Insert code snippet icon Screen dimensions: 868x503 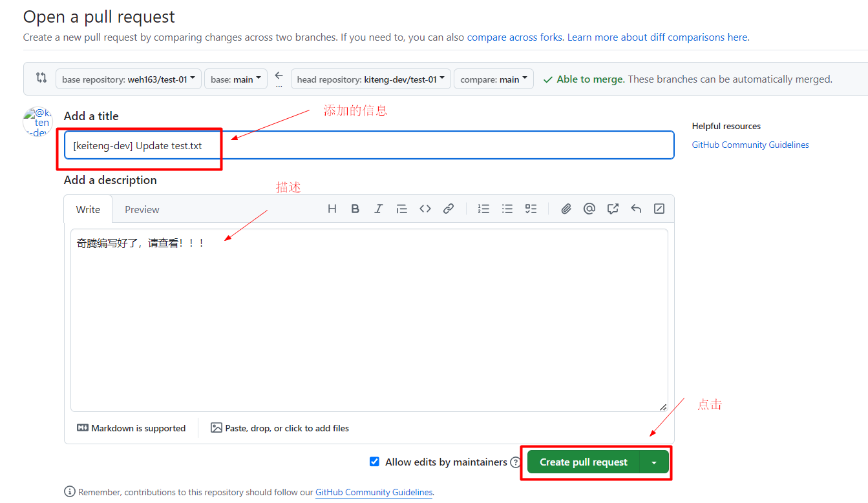(x=425, y=209)
